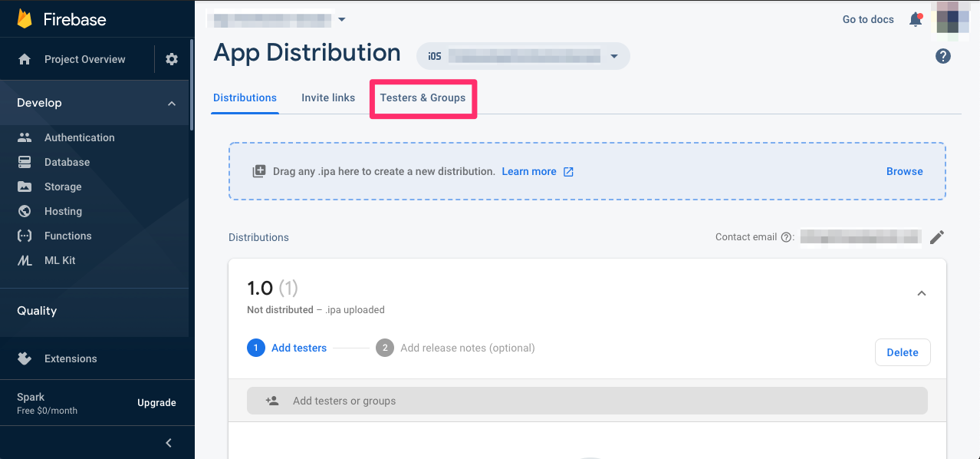Select step 2 Add release notes
This screenshot has height=459, width=980.
coord(455,348)
